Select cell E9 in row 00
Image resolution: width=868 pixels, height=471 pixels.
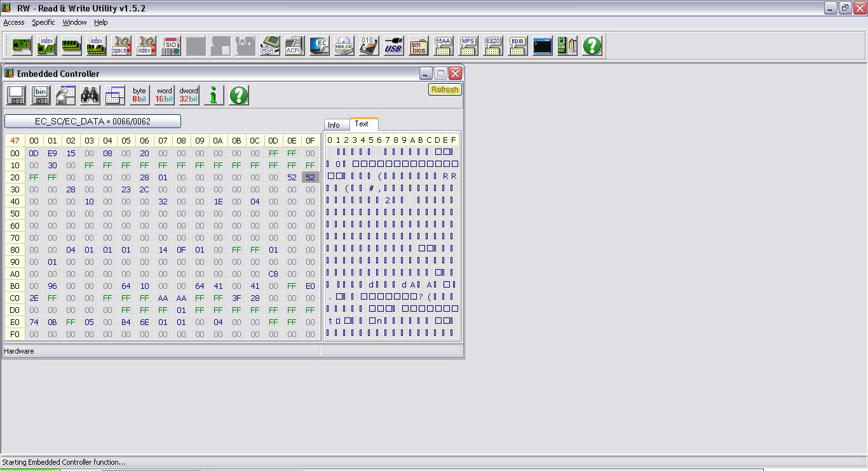[x=52, y=153]
